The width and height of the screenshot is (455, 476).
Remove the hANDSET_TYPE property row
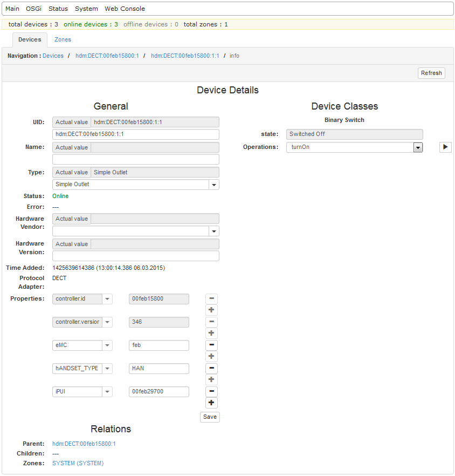pyautogui.click(x=211, y=368)
